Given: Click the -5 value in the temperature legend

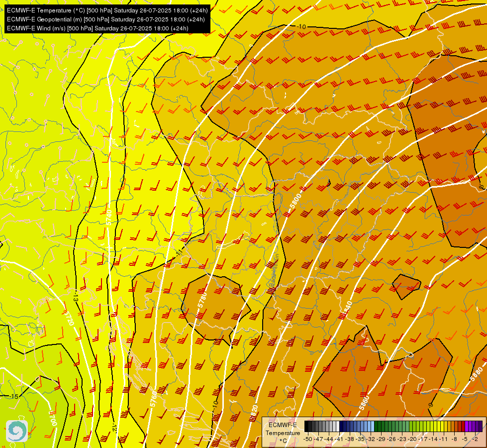Looking at the screenshot, I should click(464, 439).
